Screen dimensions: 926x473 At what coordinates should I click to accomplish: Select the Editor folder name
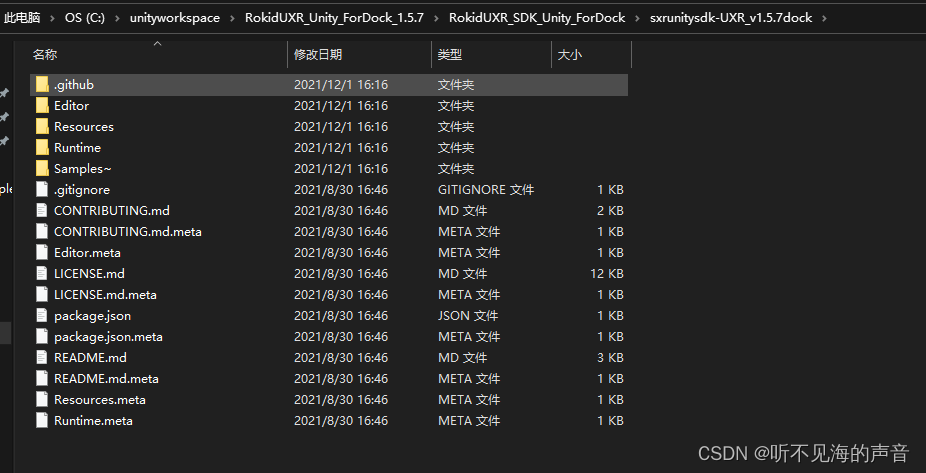71,106
